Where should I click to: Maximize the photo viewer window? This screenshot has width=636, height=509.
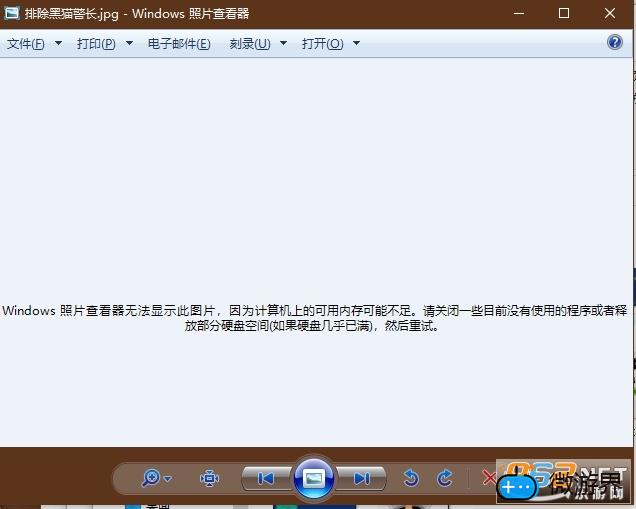pyautogui.click(x=564, y=13)
